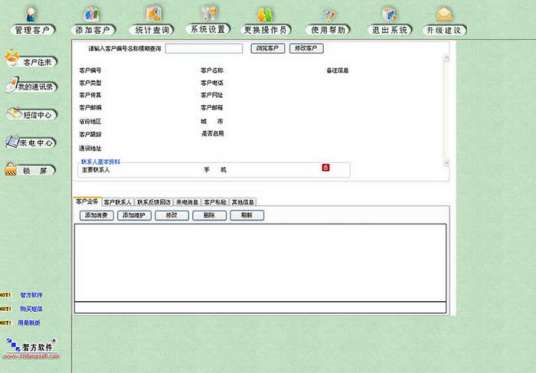Switch to the 其他信息 tab

243,202
